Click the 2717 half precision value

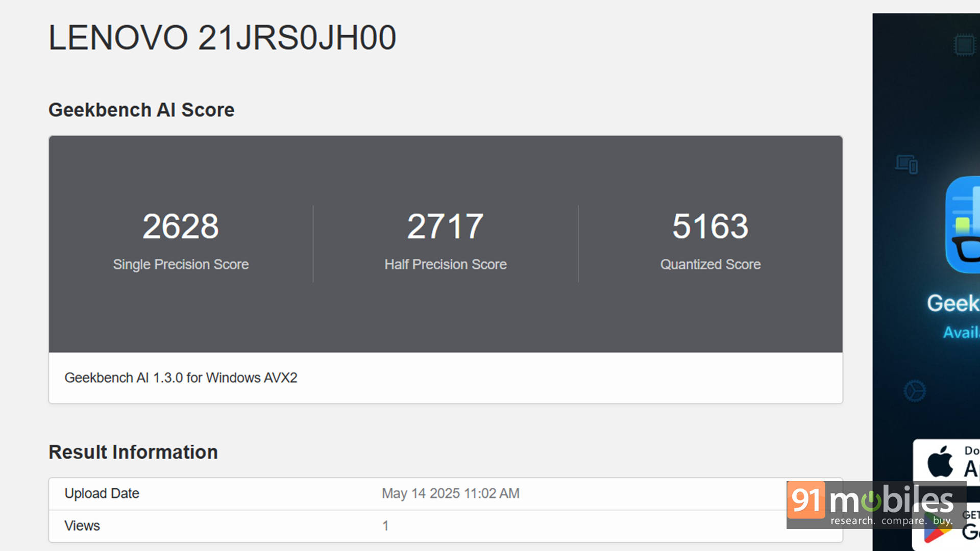point(445,226)
